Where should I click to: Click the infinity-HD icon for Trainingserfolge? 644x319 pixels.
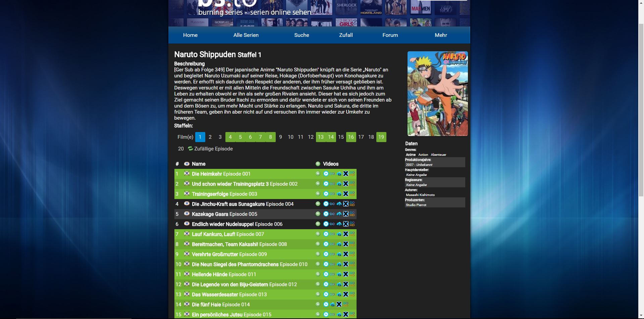(x=352, y=194)
